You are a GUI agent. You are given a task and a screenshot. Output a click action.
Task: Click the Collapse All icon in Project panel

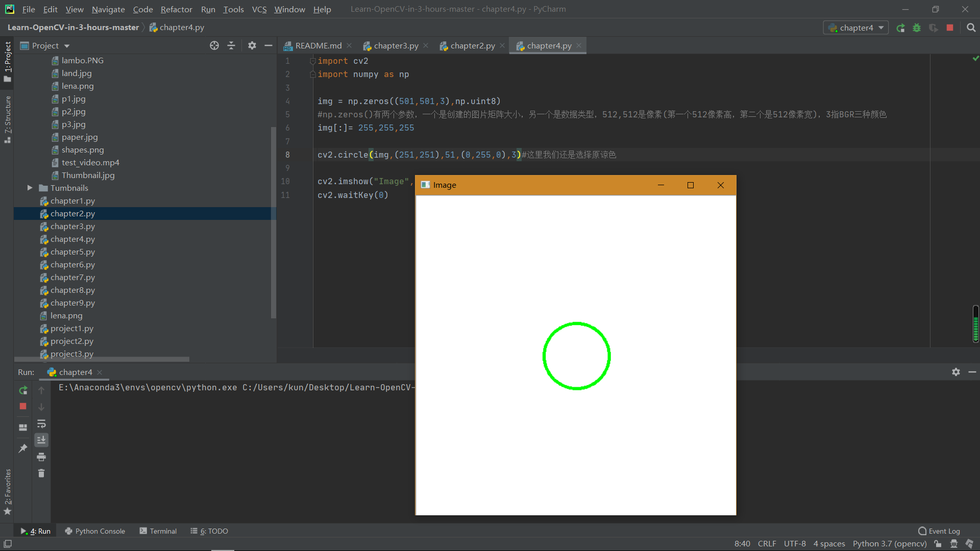[231, 45]
